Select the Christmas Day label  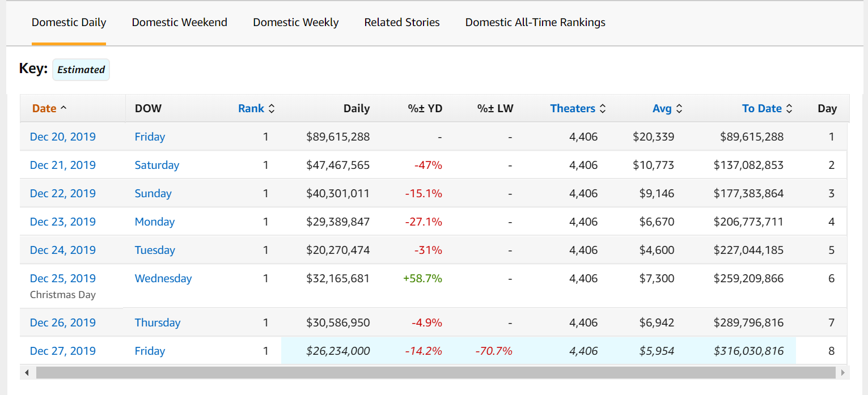[63, 295]
